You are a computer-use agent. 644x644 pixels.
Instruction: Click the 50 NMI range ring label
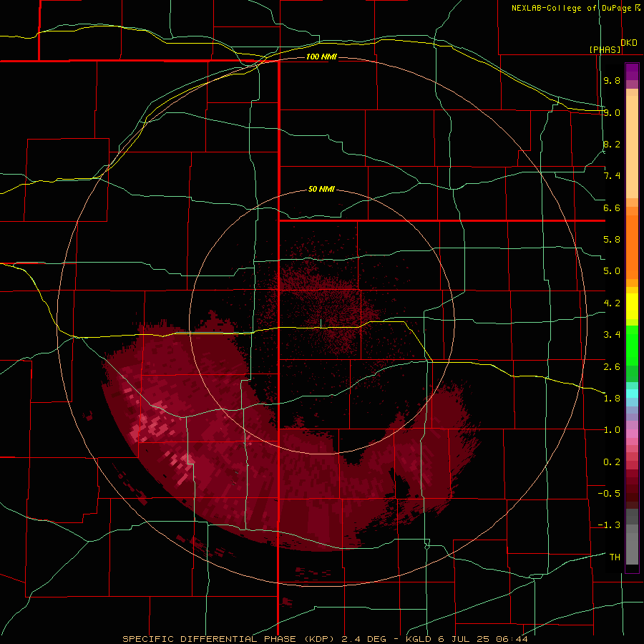coord(321,189)
